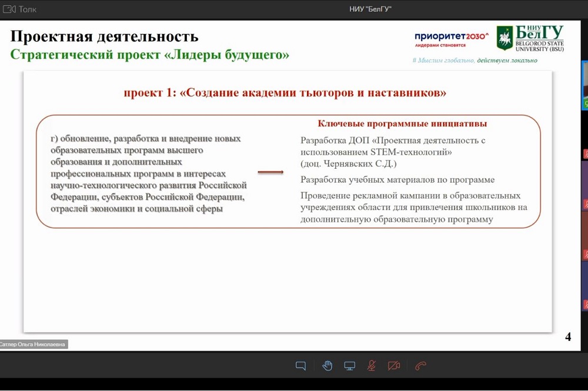This screenshot has height=391, width=588.
Task: Click the presenter name label Ольга Николаевна
Action: (x=34, y=344)
